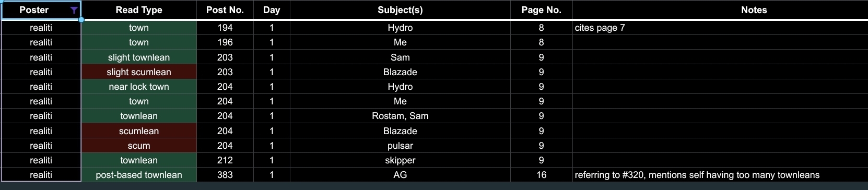This screenshot has height=190, width=868.
Task: Click the Subject(s) column header
Action: pyautogui.click(x=400, y=10)
